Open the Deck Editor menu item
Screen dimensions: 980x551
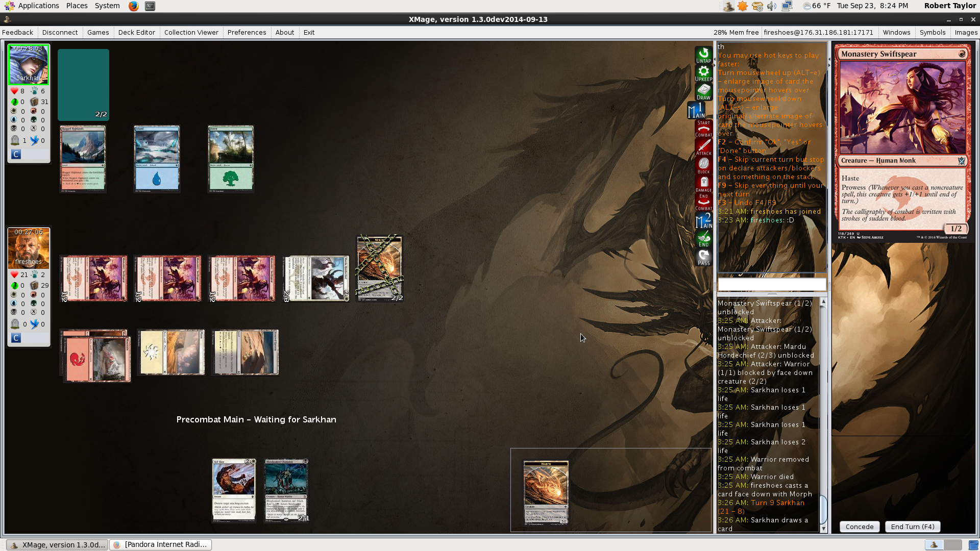[136, 32]
